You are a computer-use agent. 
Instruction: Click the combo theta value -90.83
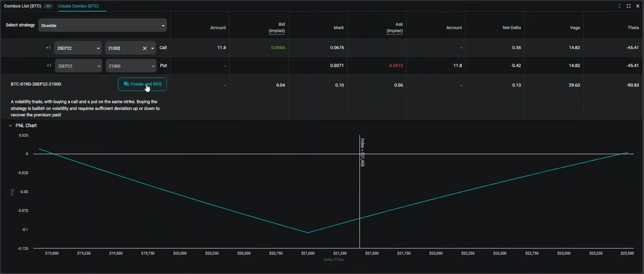633,85
